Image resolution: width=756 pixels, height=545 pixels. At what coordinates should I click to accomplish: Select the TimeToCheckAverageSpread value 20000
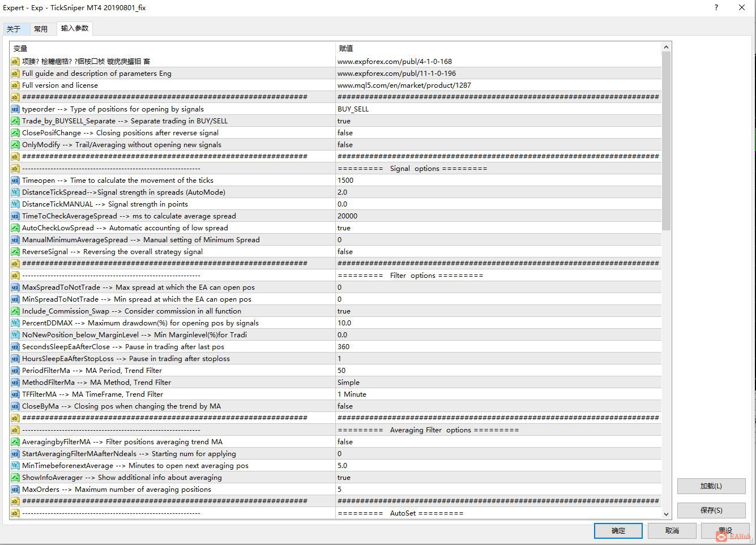coord(348,216)
